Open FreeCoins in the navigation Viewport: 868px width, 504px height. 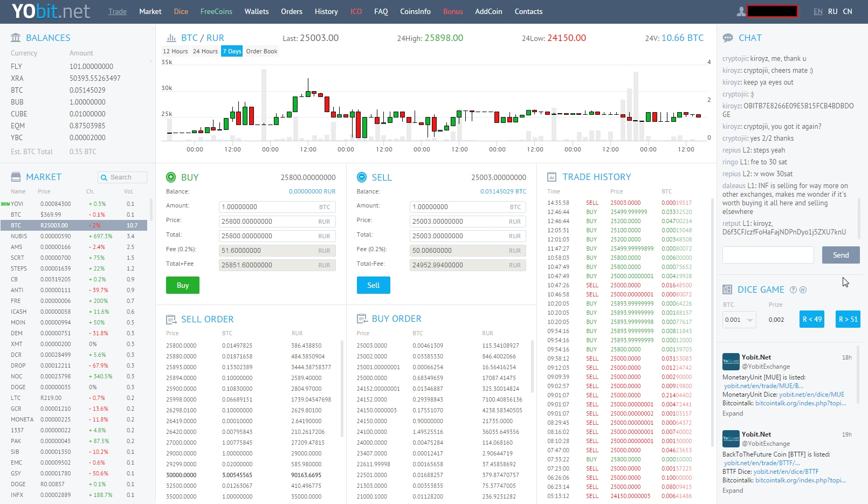[216, 11]
